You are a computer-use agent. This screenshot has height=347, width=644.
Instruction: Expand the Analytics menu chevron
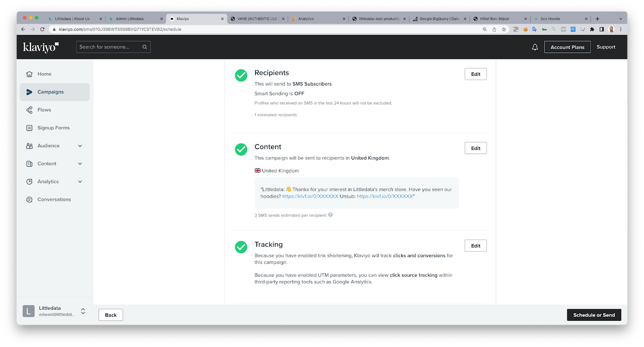[80, 182]
